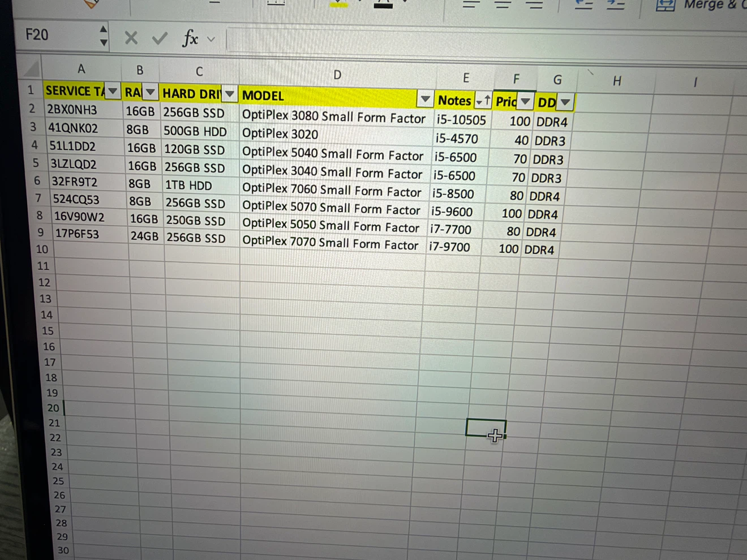Viewport: 747px width, 560px height.
Task: Click the Decrease Indent icon
Action: point(583,5)
